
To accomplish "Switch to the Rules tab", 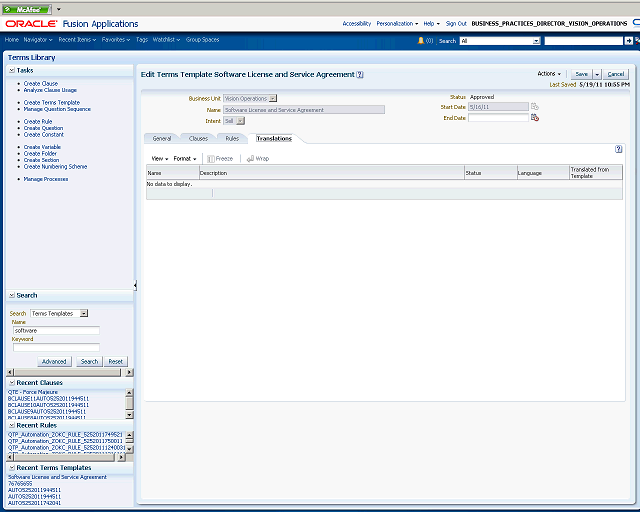I will [232, 138].
